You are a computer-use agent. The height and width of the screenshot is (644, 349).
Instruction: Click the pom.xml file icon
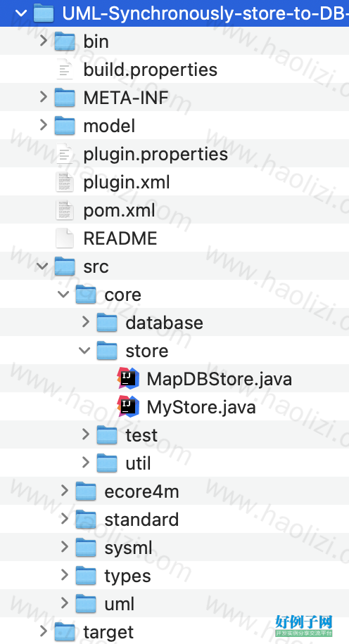pyautogui.click(x=65, y=210)
